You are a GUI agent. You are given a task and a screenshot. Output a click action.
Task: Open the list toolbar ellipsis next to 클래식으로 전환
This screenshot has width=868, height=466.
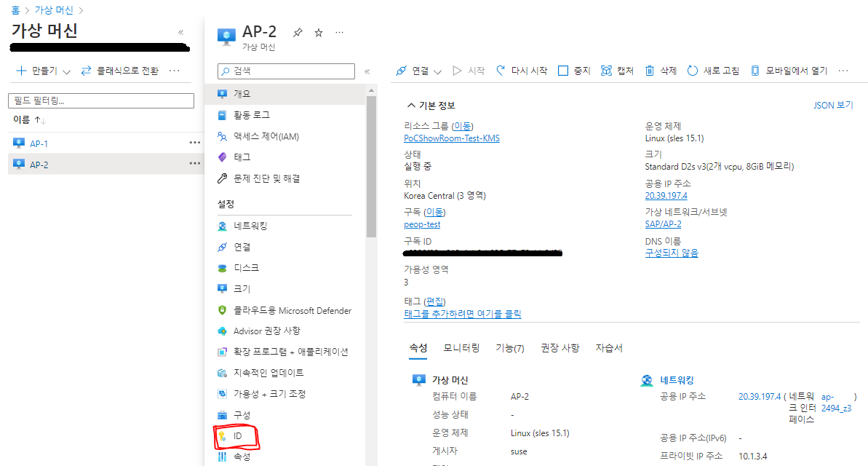(175, 71)
